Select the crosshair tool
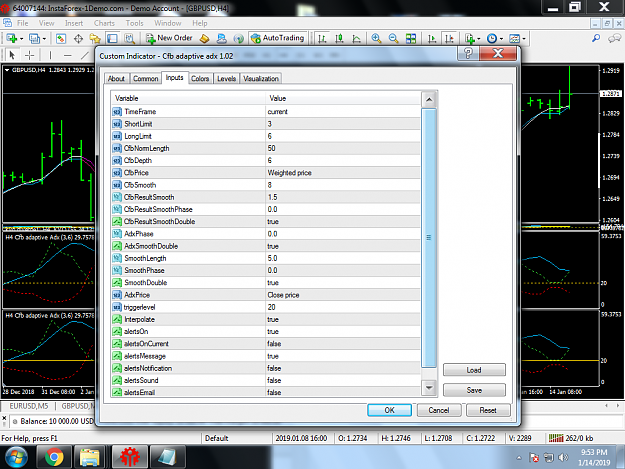Screen dimensions: 625x469 [x=29, y=55]
